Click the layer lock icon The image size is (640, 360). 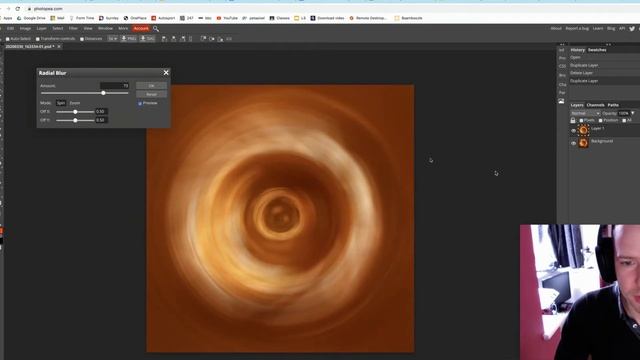573,120
